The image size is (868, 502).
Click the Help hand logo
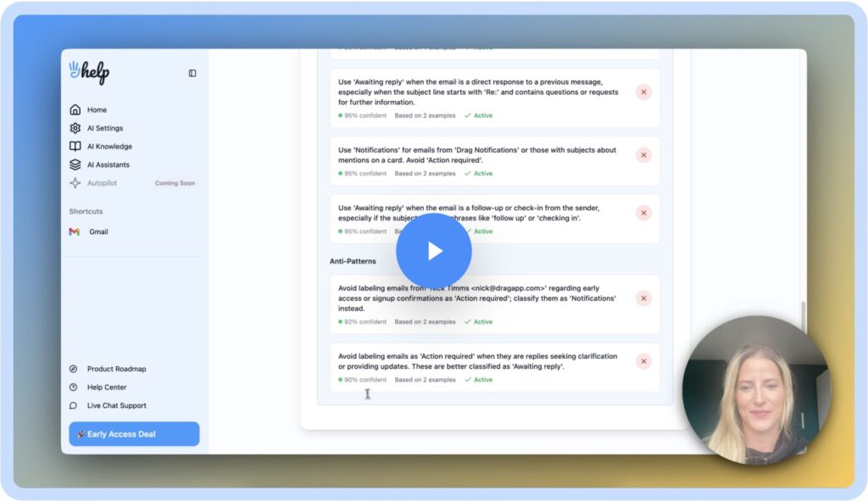[89, 72]
